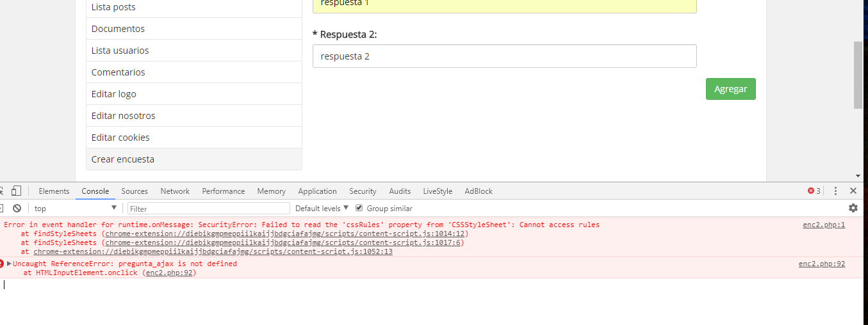Open the Default levels dropdown
Image resolution: width=868 pixels, height=325 pixels.
coord(322,208)
